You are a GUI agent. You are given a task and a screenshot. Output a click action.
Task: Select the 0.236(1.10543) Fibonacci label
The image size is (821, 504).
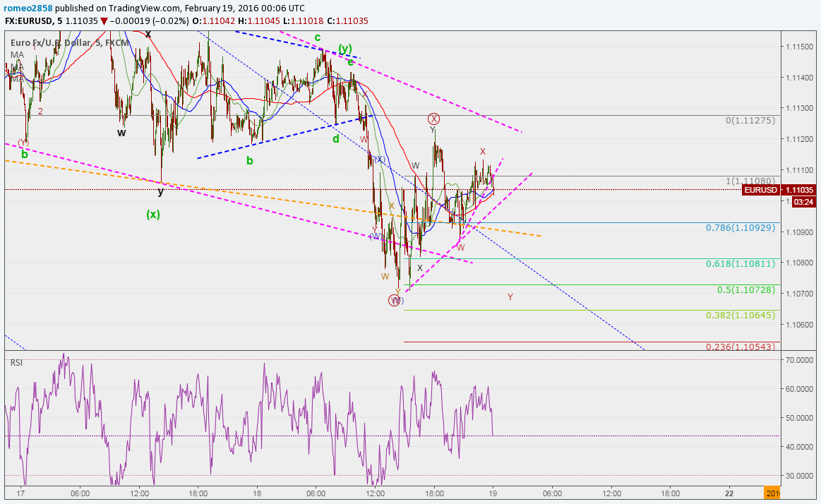click(741, 347)
